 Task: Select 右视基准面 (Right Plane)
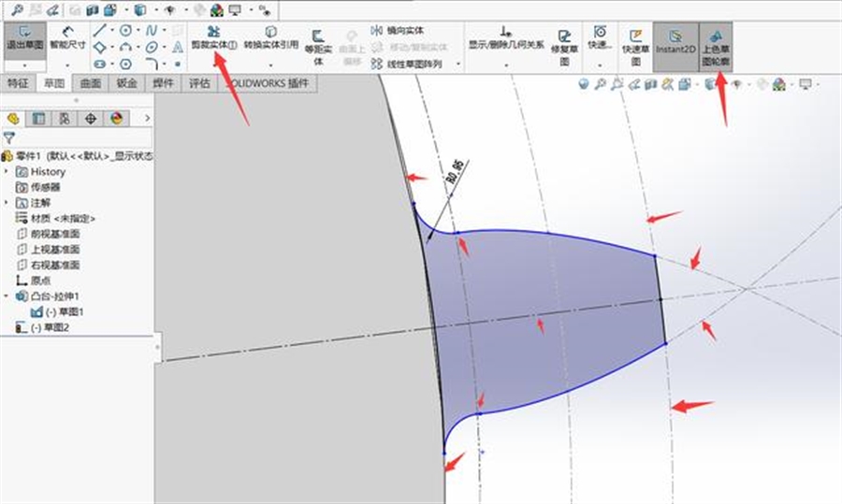coord(49,265)
